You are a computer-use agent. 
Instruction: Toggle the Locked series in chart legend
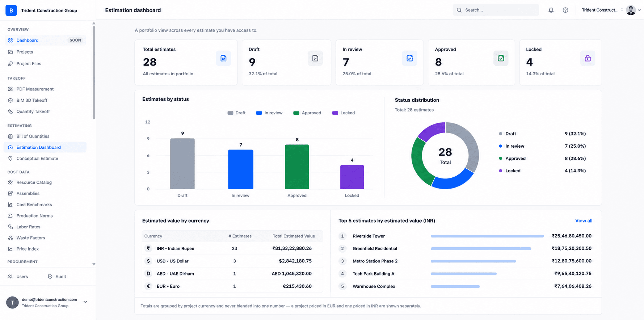(343, 113)
